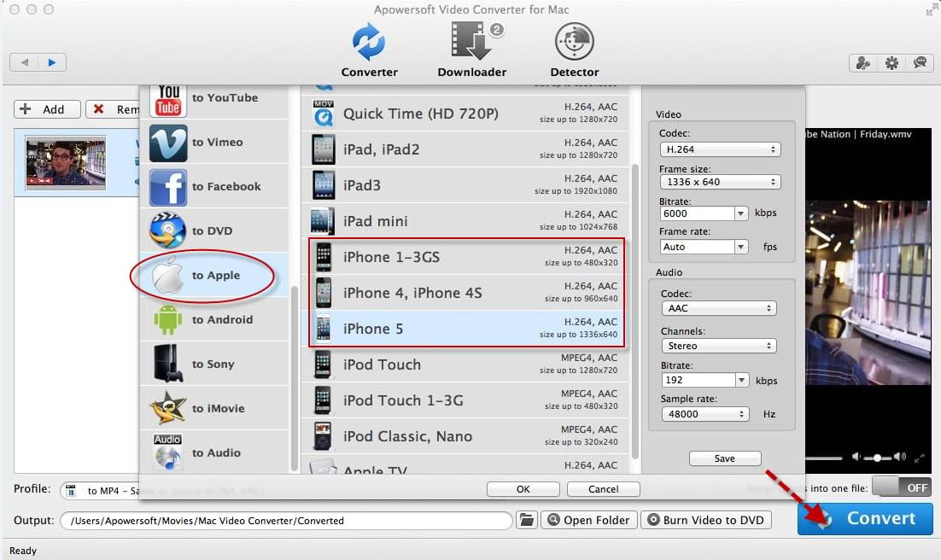Select the video thumbnail in file list
Screen dimensions: 941x560
click(x=66, y=162)
